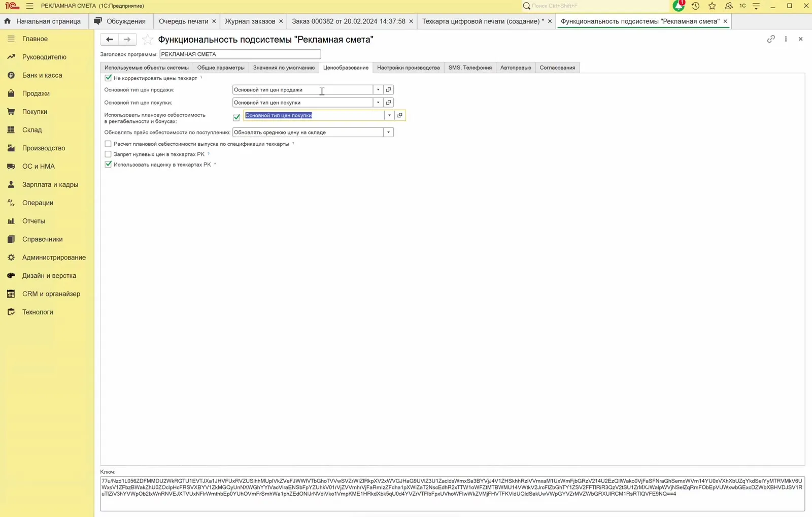Open the history clock icon
The image size is (812, 517).
point(695,6)
